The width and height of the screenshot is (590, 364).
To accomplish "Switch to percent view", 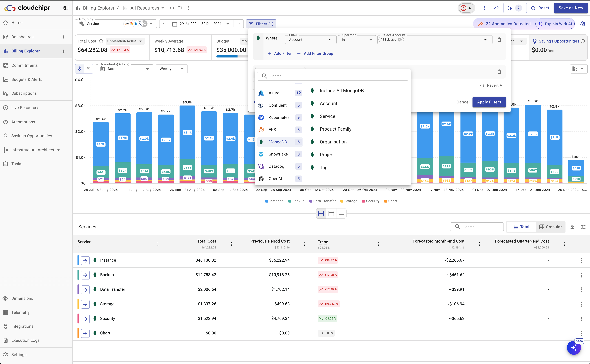I will coord(89,69).
